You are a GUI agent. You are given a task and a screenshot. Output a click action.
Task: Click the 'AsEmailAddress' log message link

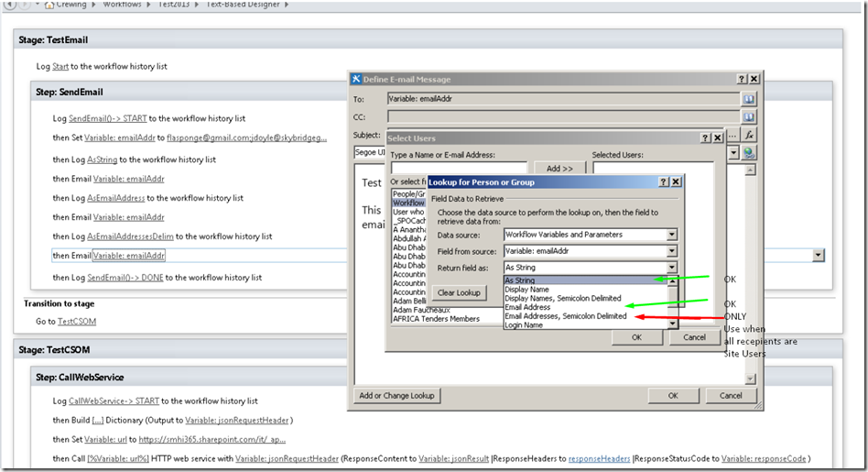115,198
